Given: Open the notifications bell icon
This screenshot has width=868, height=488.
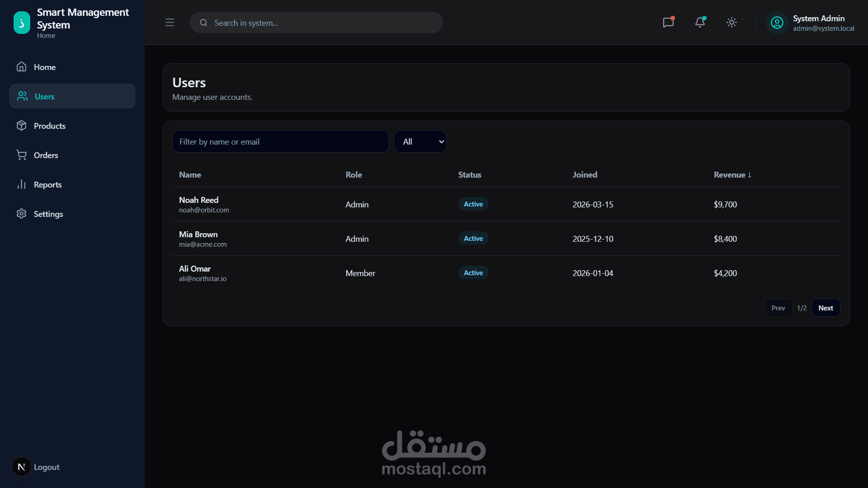Looking at the screenshot, I should tap(700, 22).
